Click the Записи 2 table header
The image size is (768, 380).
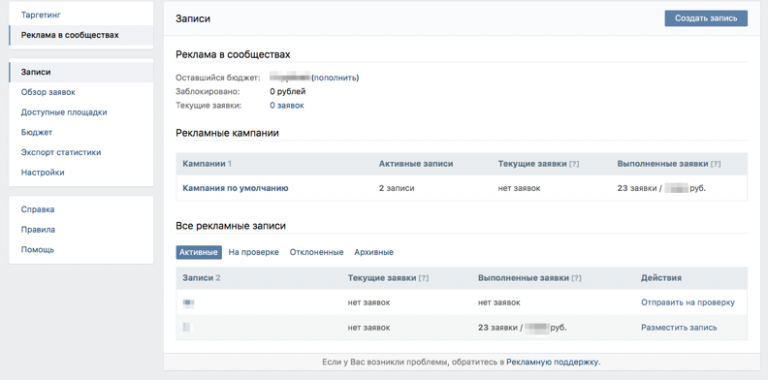(x=201, y=278)
